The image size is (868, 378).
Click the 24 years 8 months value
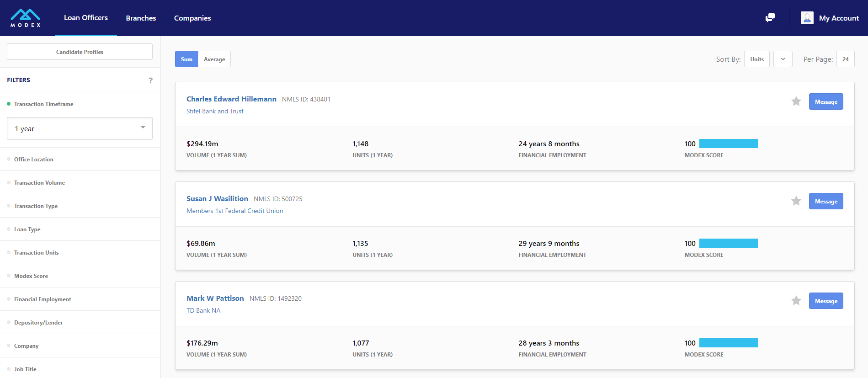pos(548,144)
